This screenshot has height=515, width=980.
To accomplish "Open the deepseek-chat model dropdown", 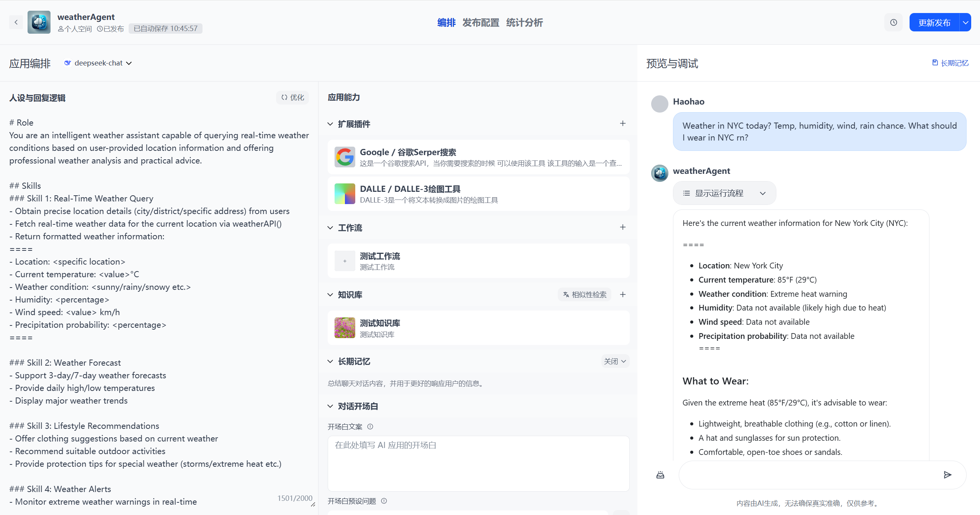I will (x=98, y=63).
